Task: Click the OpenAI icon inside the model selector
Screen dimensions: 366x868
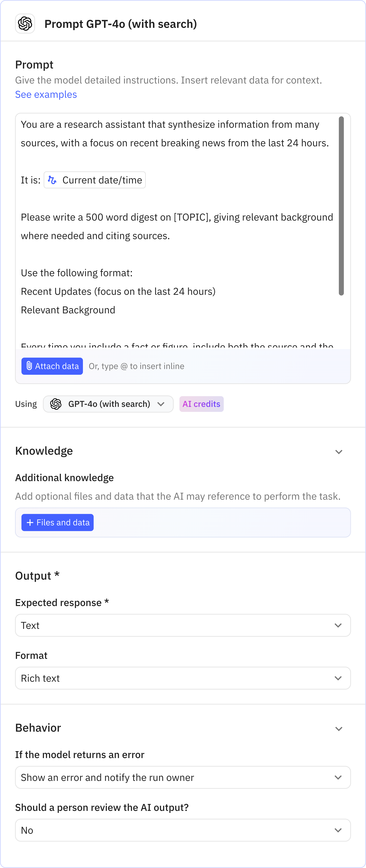Action: 56,404
